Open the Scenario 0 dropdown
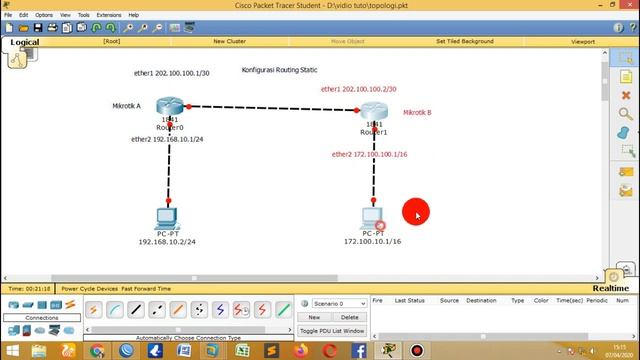The image size is (640, 360). (x=339, y=304)
